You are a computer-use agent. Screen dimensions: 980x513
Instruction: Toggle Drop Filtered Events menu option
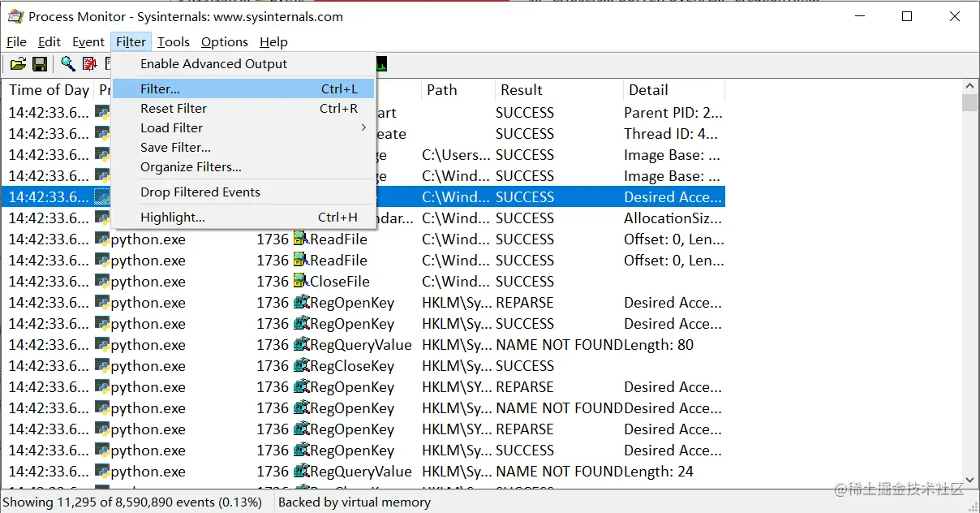(243, 192)
